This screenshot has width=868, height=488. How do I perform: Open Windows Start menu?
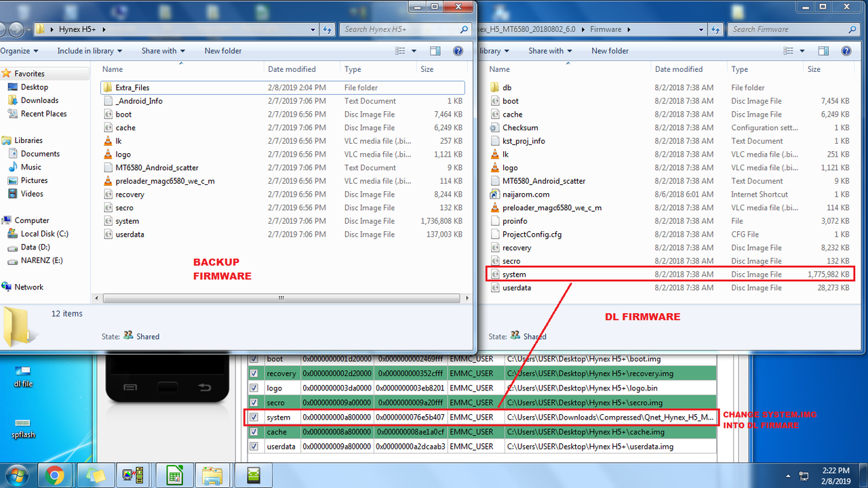(16, 474)
